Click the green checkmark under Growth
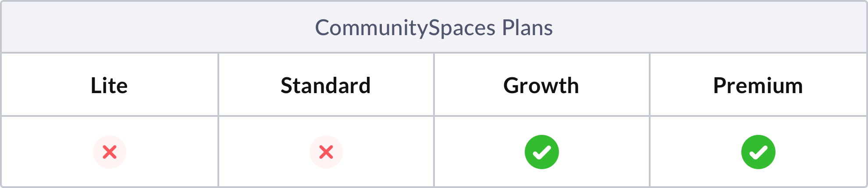 click(x=542, y=152)
